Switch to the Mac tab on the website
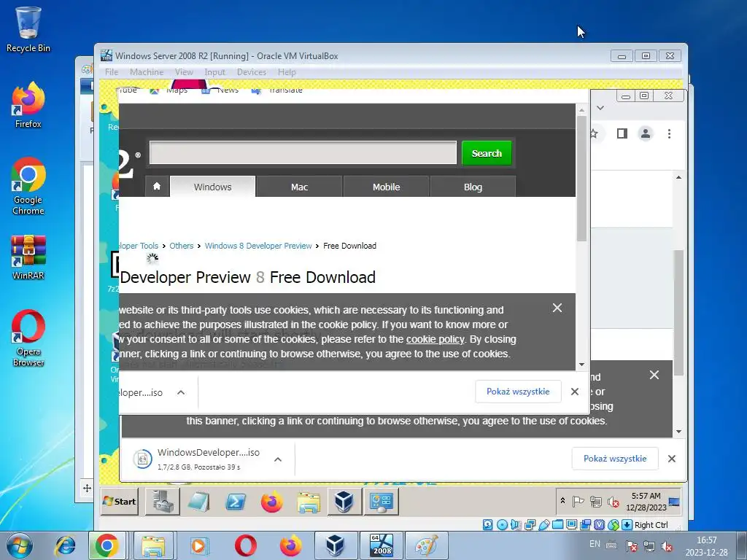The height and width of the screenshot is (560, 747). [299, 187]
